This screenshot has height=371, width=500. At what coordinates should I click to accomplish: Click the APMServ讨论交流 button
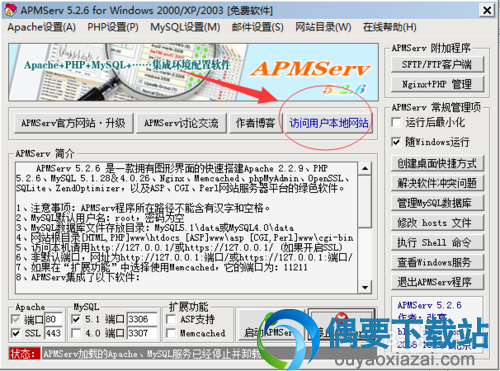[181, 123]
